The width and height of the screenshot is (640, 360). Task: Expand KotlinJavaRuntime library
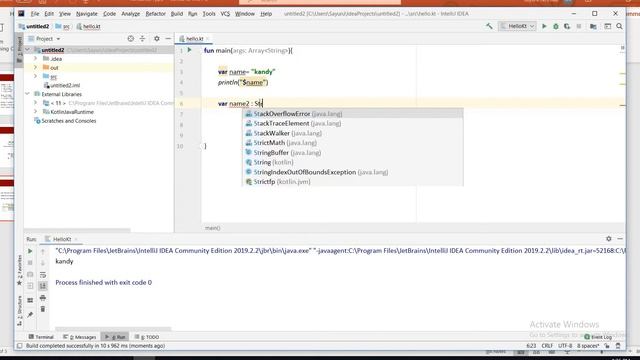click(36, 111)
